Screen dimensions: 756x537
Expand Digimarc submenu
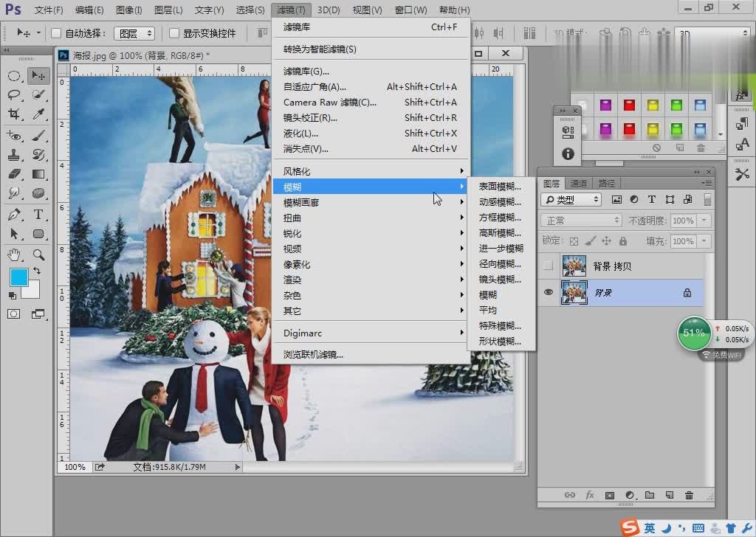(x=371, y=333)
